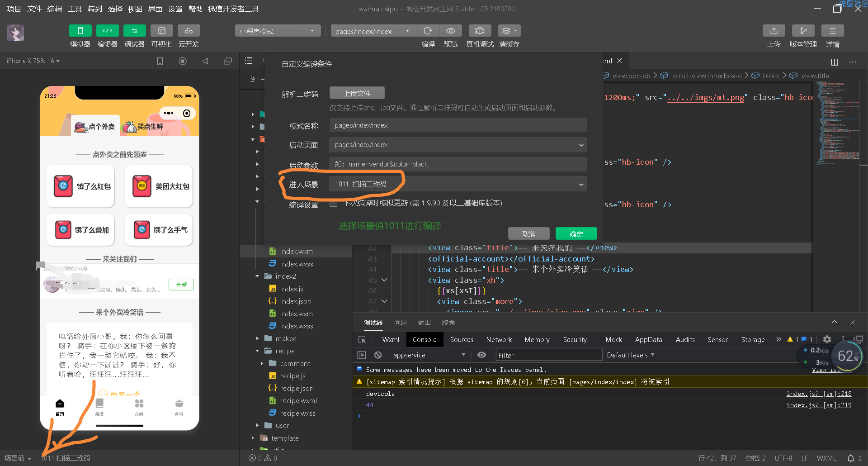Click the clear console icon
868x466 pixels.
coord(378,355)
